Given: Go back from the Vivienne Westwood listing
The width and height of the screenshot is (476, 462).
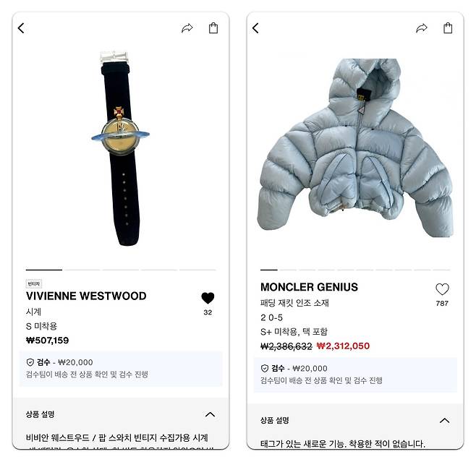Looking at the screenshot, I should click(21, 28).
